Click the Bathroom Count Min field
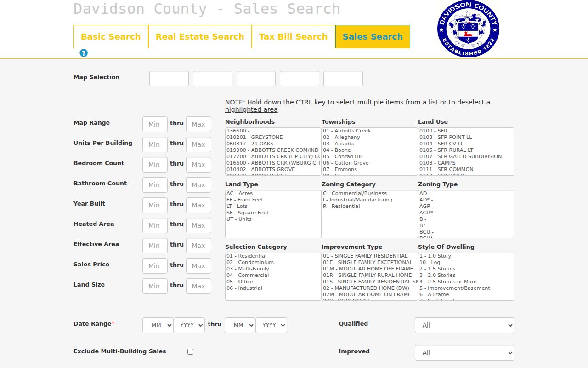 point(155,185)
